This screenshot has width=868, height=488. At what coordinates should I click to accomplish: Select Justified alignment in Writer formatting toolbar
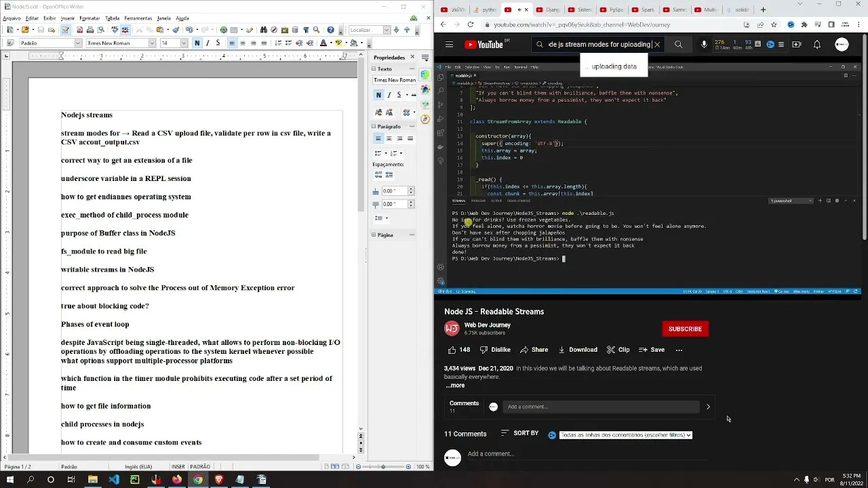coord(264,43)
